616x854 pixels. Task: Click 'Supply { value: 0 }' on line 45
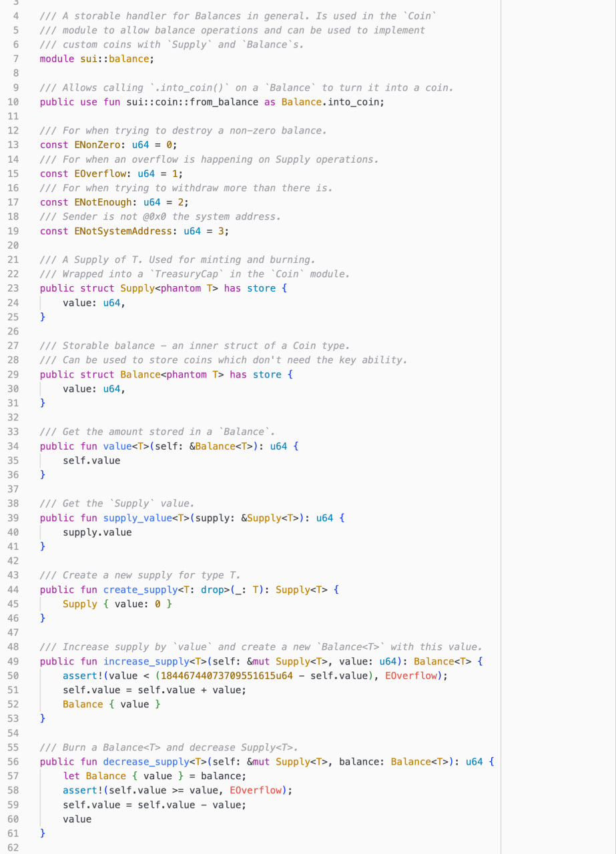point(117,604)
